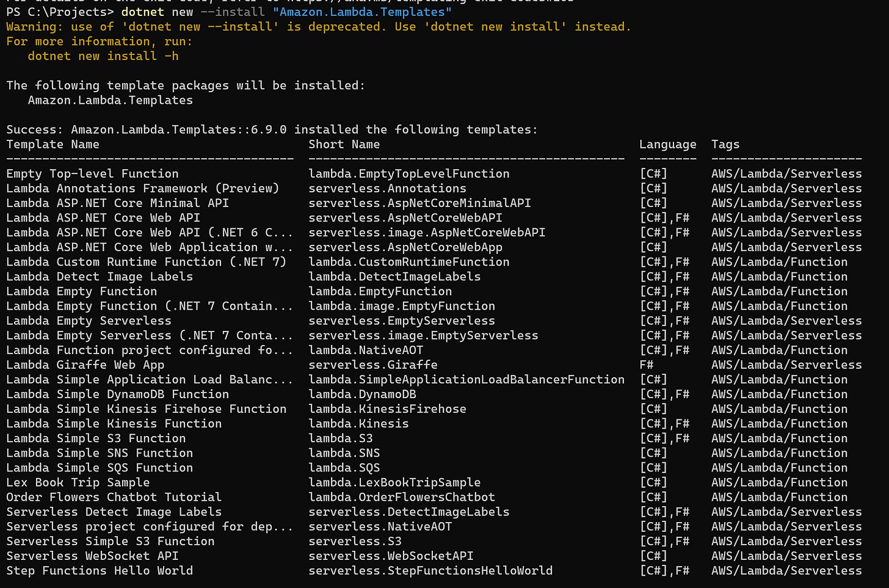Select 'serverless.NativeAOT' short name
This screenshot has height=588, width=889.
380,526
